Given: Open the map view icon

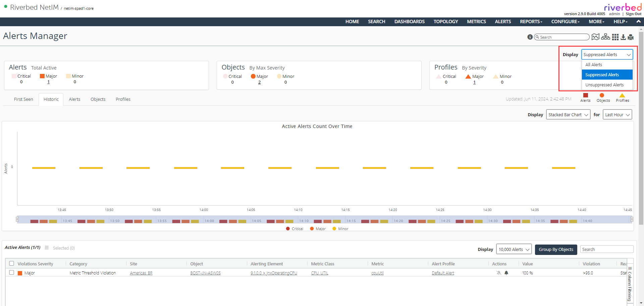Looking at the screenshot, I should [x=595, y=37].
